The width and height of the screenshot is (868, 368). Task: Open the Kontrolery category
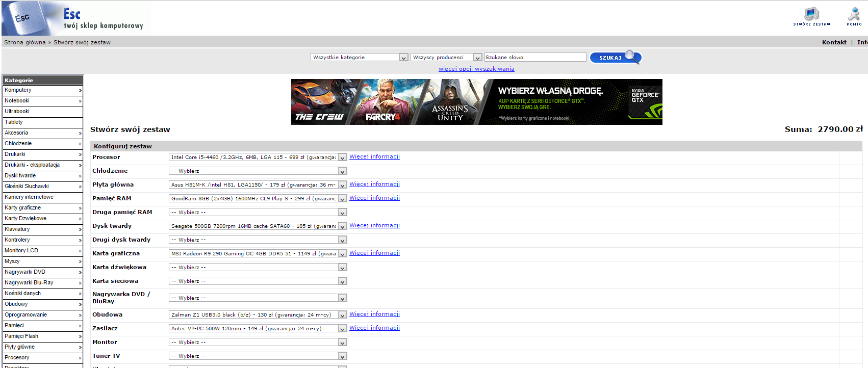pos(43,240)
